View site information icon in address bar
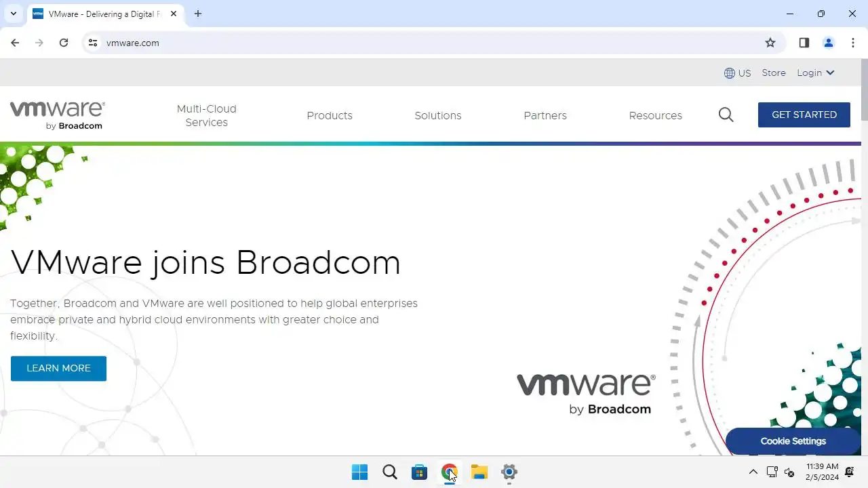Screen dimensions: 868x488 tap(93, 43)
